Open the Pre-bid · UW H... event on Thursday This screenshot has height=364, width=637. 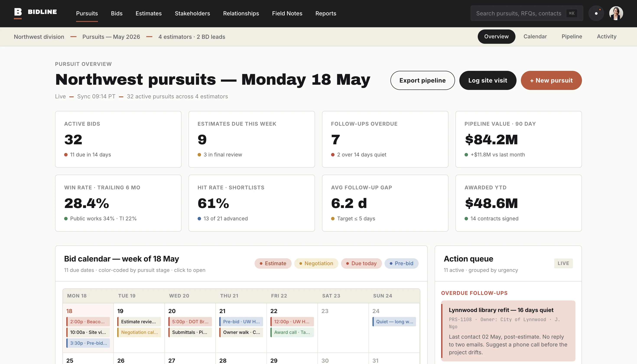[241, 322]
